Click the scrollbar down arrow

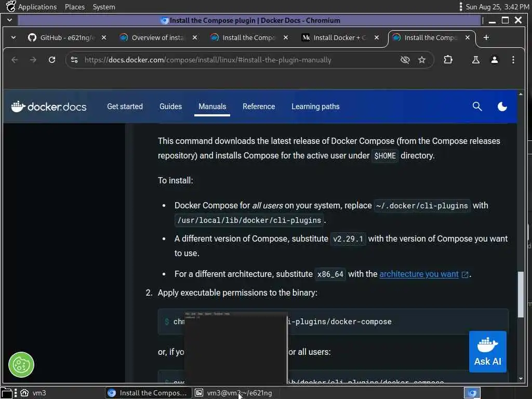(521, 379)
